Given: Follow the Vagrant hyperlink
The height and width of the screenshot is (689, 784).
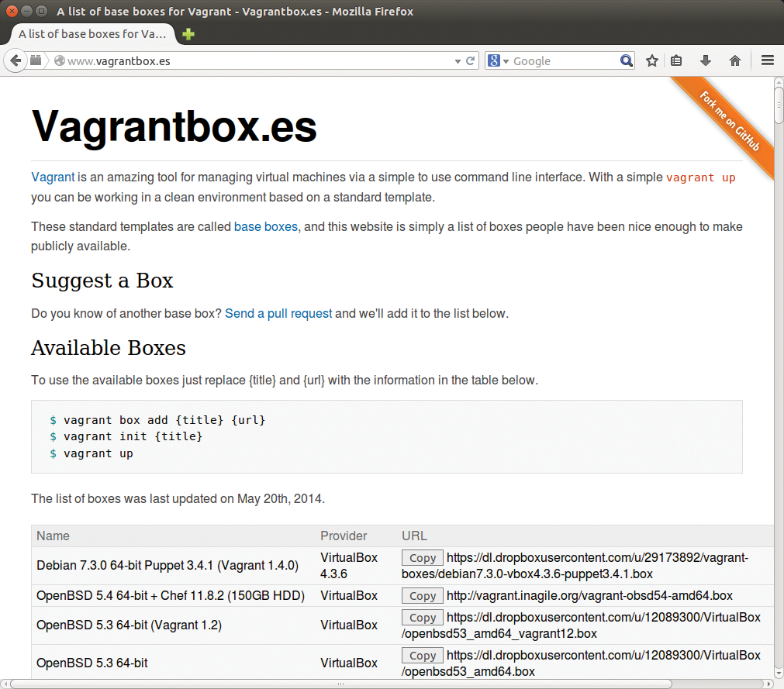Looking at the screenshot, I should point(52,177).
